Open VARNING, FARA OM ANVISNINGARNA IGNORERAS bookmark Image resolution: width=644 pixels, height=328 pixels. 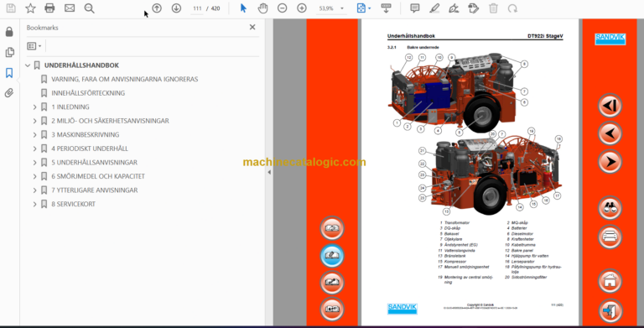click(124, 79)
